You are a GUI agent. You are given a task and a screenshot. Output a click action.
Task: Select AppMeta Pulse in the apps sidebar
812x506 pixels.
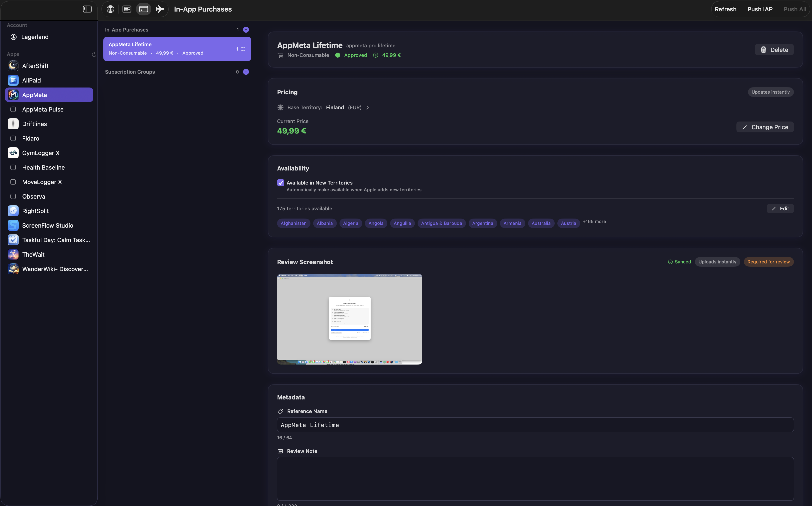(43, 109)
